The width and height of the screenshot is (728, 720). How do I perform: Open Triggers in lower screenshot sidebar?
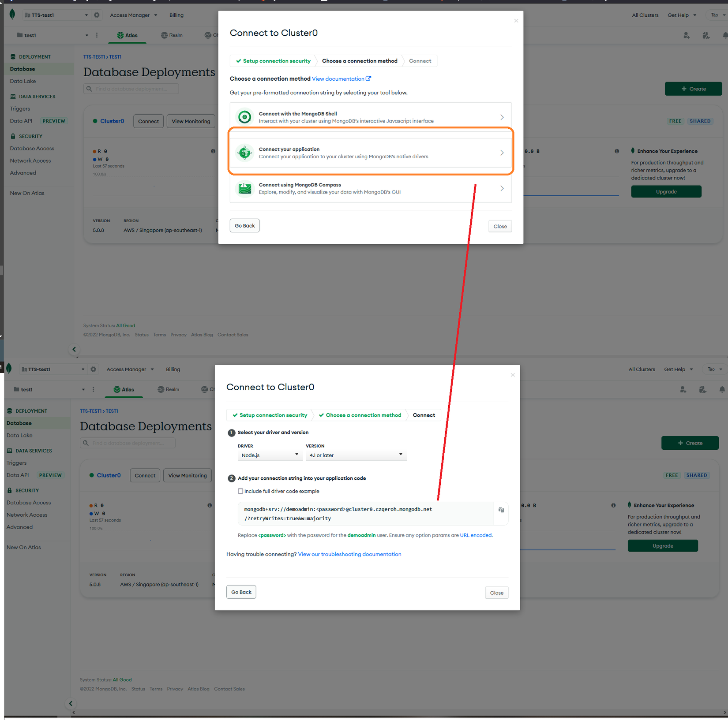pos(16,463)
